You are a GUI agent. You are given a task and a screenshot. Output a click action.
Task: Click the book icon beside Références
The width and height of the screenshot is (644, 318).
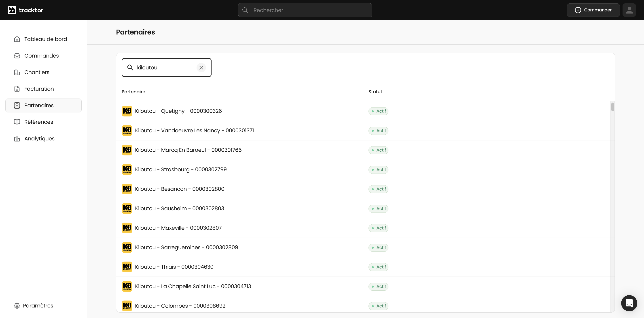17,122
